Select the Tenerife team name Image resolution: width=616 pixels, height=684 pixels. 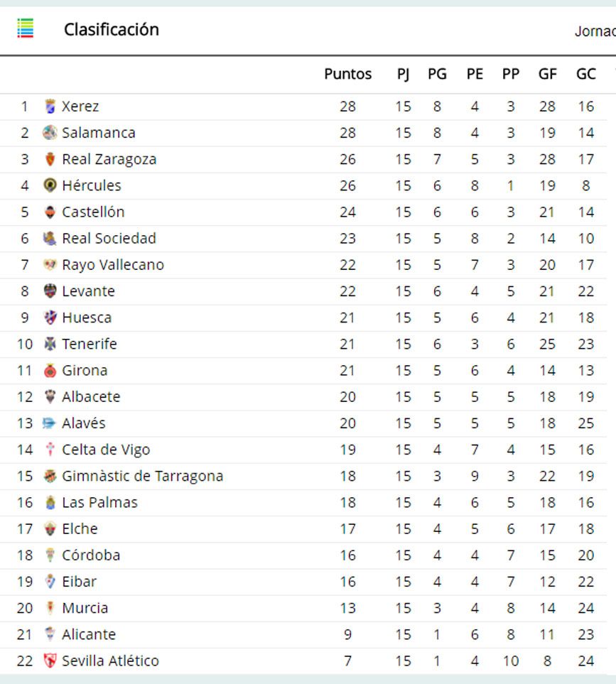coord(89,344)
